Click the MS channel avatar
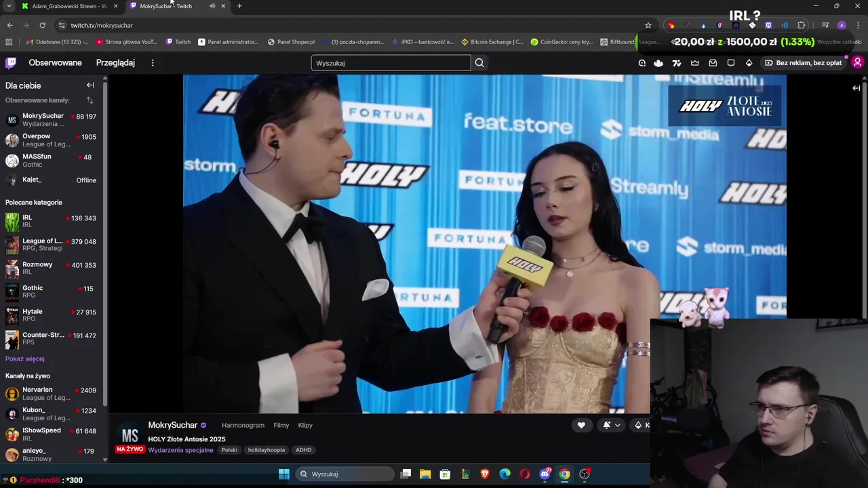This screenshot has width=868, height=488. 130,435
